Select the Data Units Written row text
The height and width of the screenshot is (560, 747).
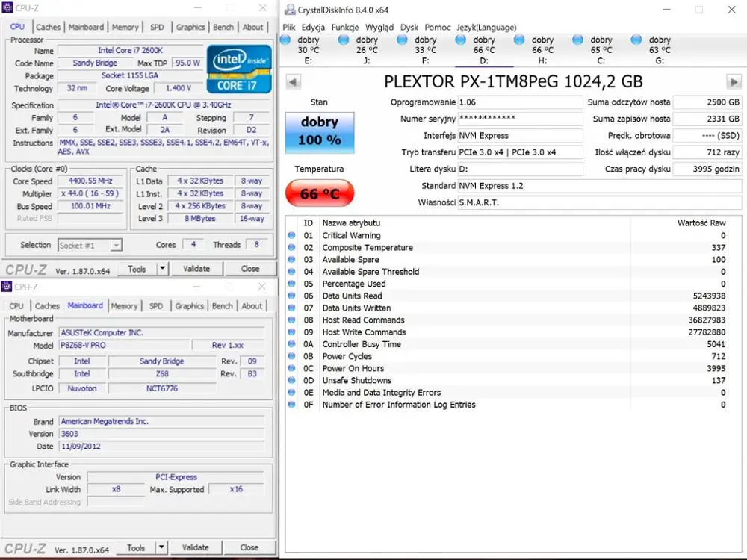[x=356, y=308]
